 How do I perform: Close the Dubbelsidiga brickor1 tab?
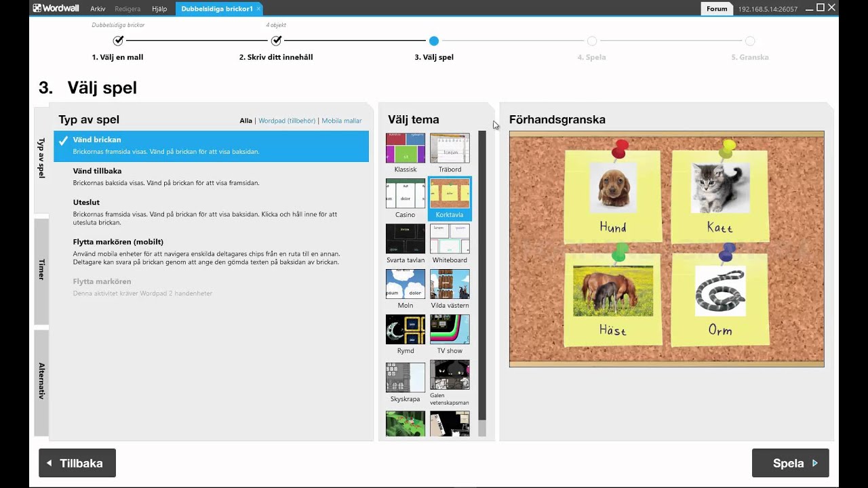pos(258,9)
